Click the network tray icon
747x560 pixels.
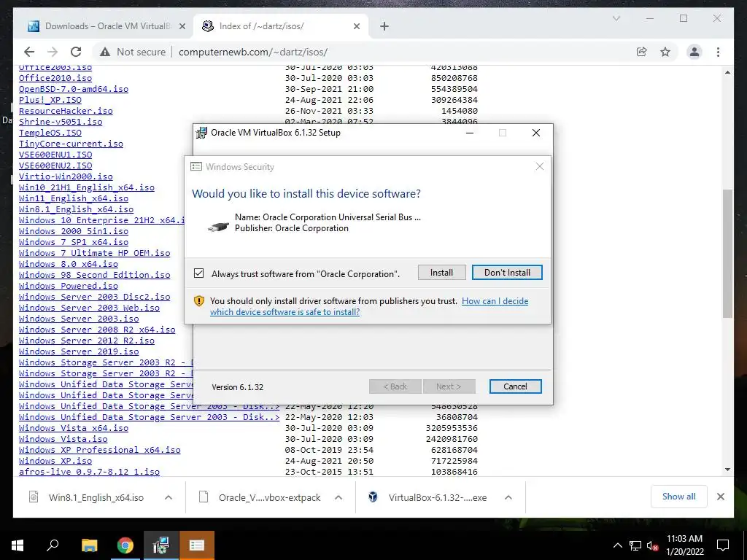click(x=635, y=545)
